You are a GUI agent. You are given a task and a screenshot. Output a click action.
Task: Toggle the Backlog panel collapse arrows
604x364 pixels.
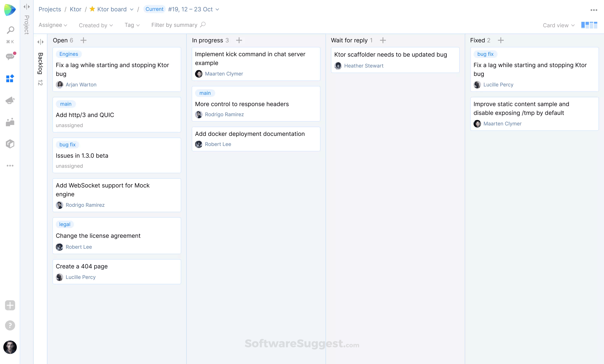40,42
